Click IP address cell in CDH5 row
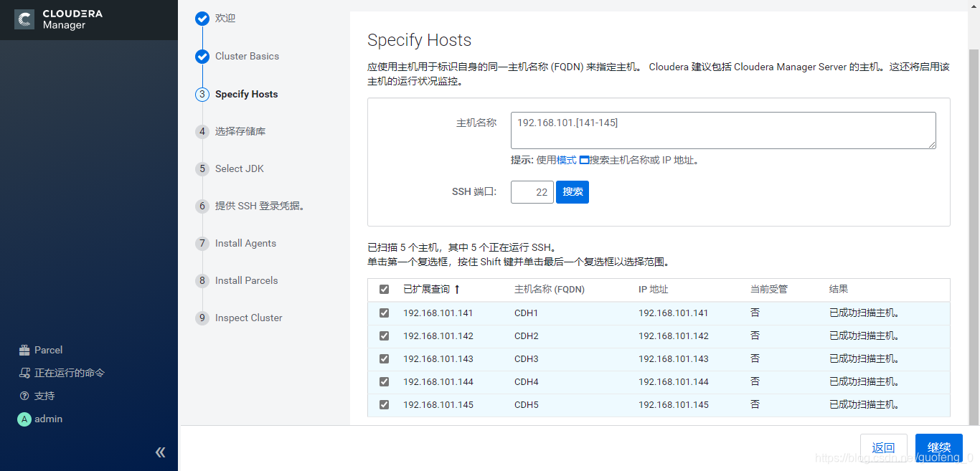The width and height of the screenshot is (980, 471). tap(674, 404)
